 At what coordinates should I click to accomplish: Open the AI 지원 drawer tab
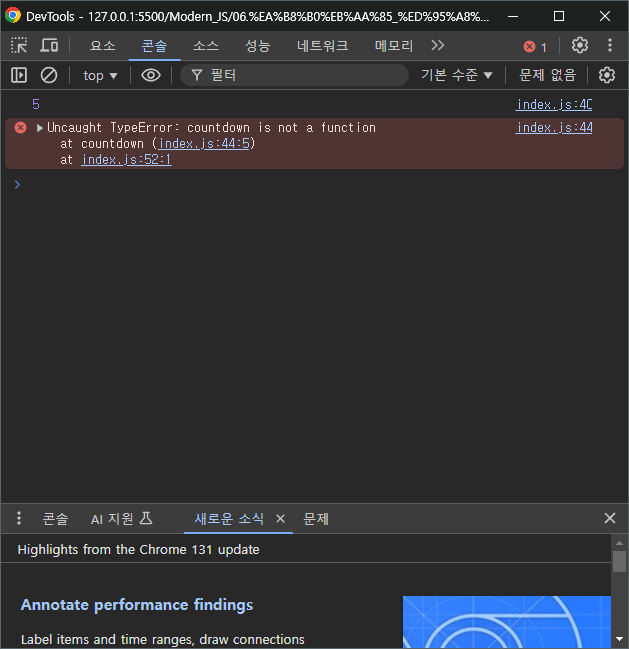pyautogui.click(x=122, y=519)
